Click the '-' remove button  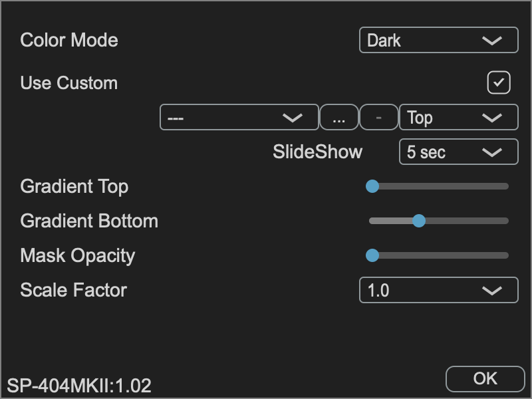[378, 118]
